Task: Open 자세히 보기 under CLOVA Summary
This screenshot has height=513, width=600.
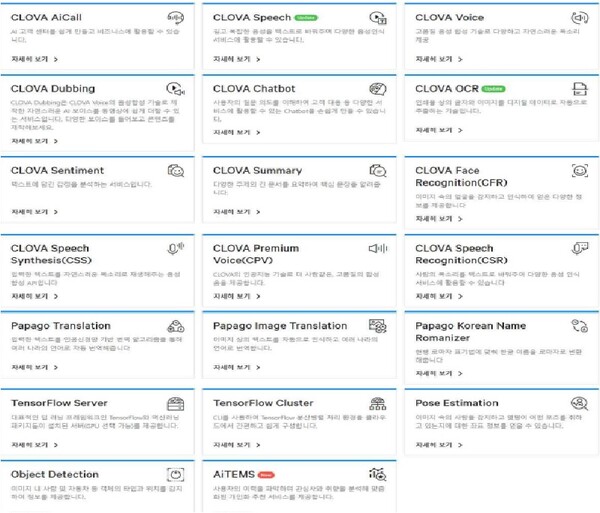Action: 237,212
